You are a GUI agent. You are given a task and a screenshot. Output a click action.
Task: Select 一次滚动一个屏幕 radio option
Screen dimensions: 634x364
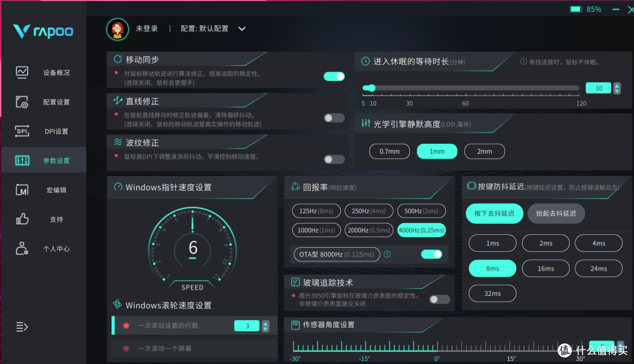[126, 349]
